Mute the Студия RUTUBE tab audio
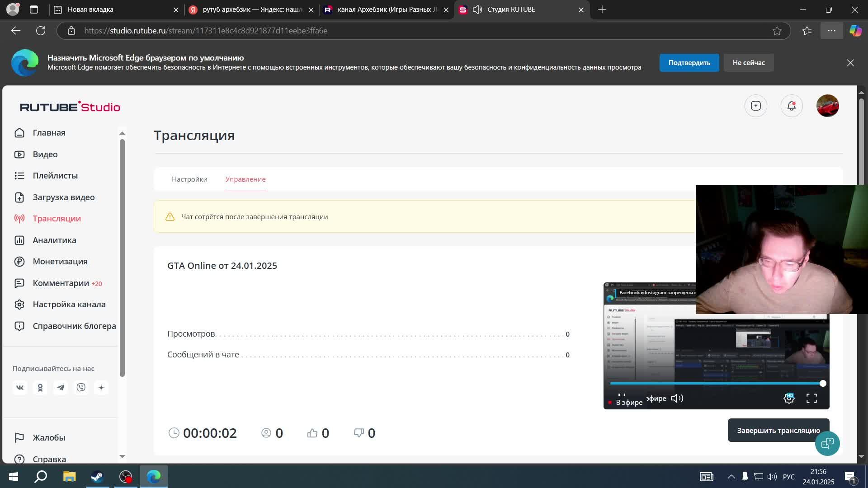This screenshot has height=488, width=868. pos(477,9)
